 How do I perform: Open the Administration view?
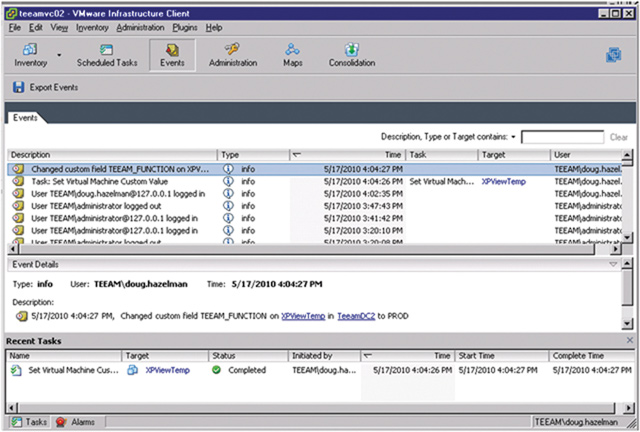point(233,55)
